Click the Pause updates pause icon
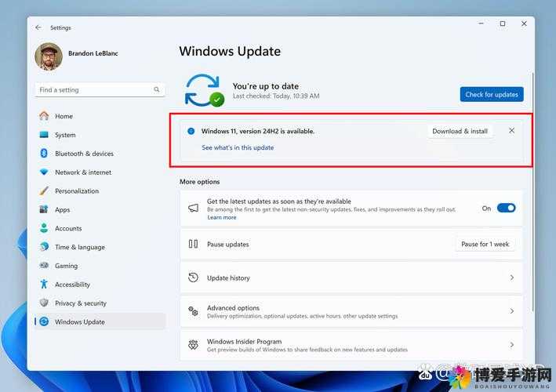 click(x=193, y=244)
